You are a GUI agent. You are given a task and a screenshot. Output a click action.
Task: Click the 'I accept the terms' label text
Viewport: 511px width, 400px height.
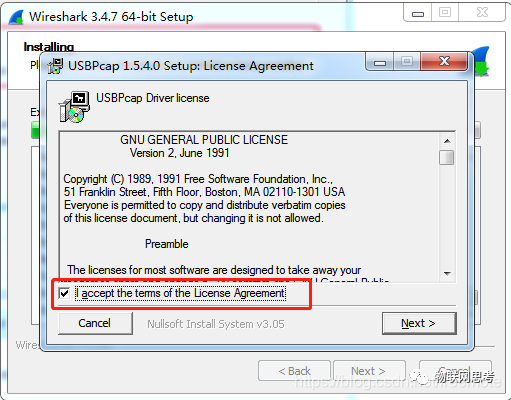tap(180, 293)
